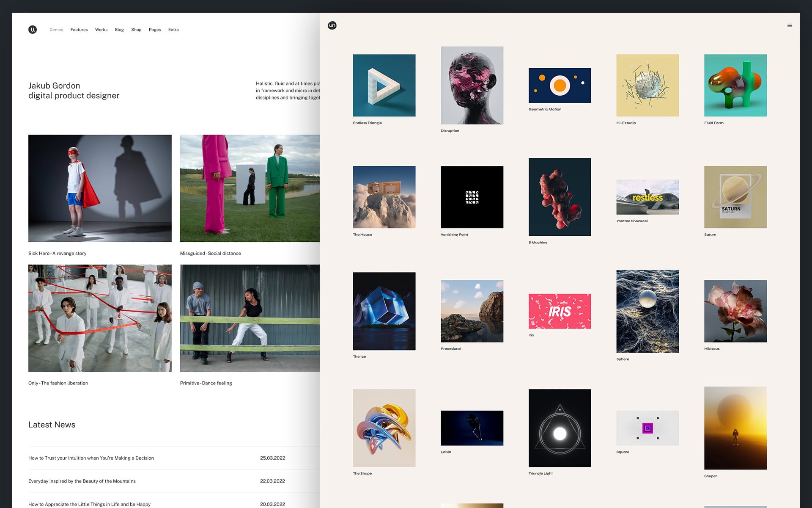This screenshot has width=812, height=508.
Task: Click the pink Iris thumbnail
Action: [560, 311]
